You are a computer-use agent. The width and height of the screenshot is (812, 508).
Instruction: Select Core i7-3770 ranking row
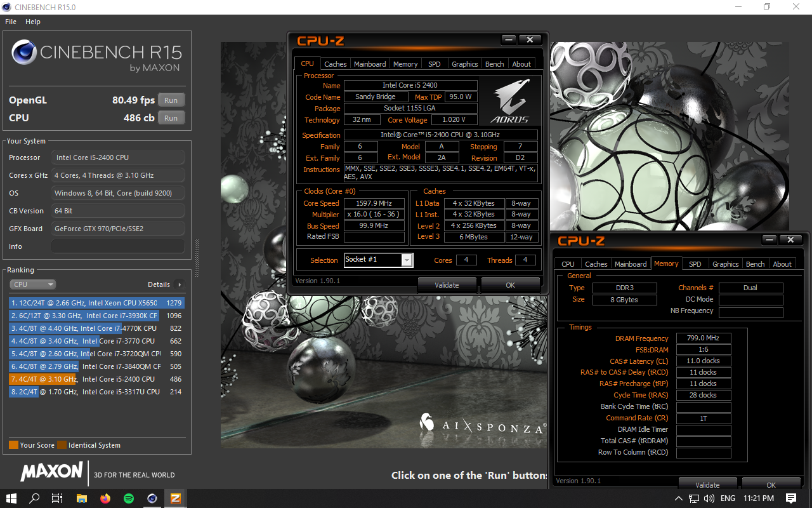tap(96, 341)
